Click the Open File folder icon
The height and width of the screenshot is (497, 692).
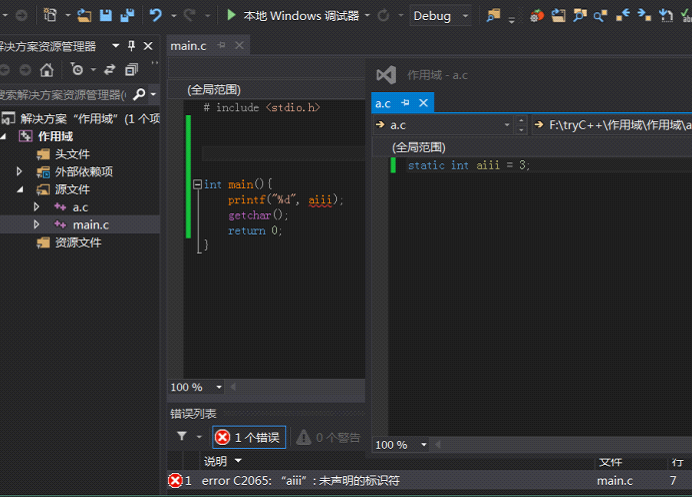coord(84,16)
